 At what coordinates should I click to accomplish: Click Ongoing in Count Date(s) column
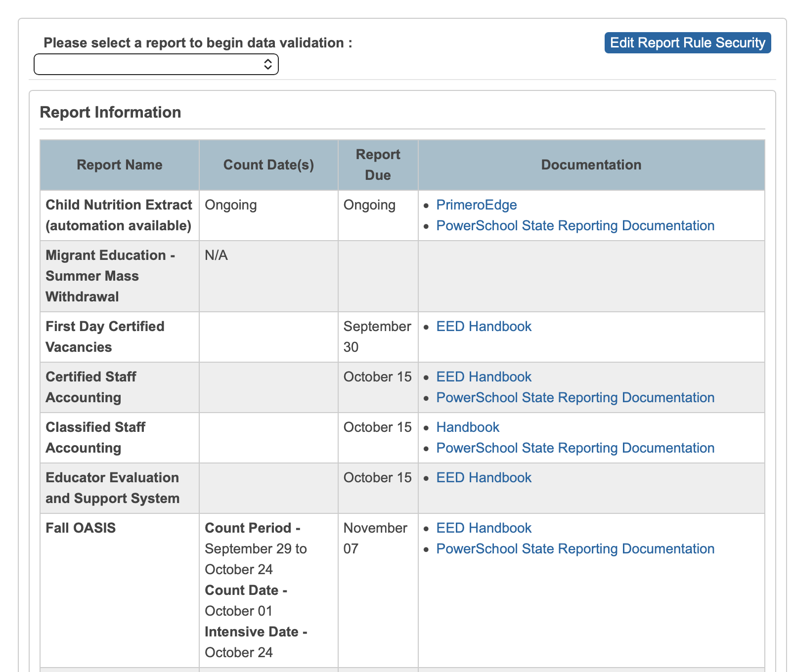[231, 205]
